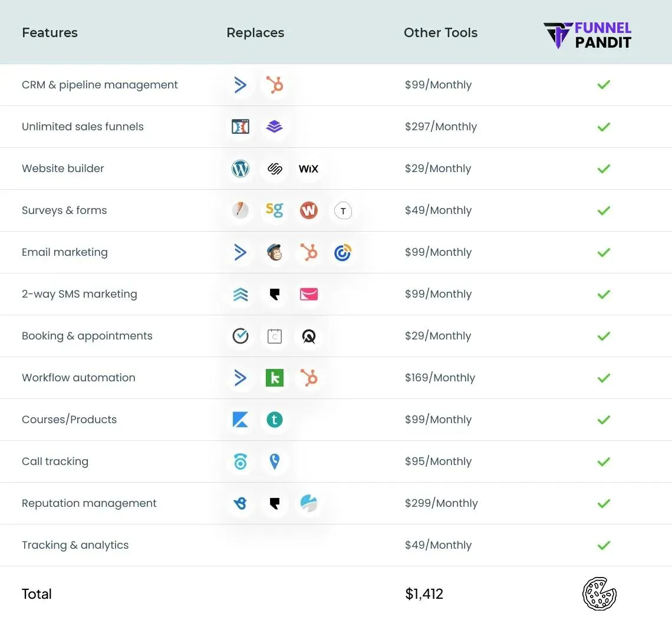Image resolution: width=672 pixels, height=620 pixels.
Task: Click the green Keap icon in Workflow automation
Action: point(274,378)
